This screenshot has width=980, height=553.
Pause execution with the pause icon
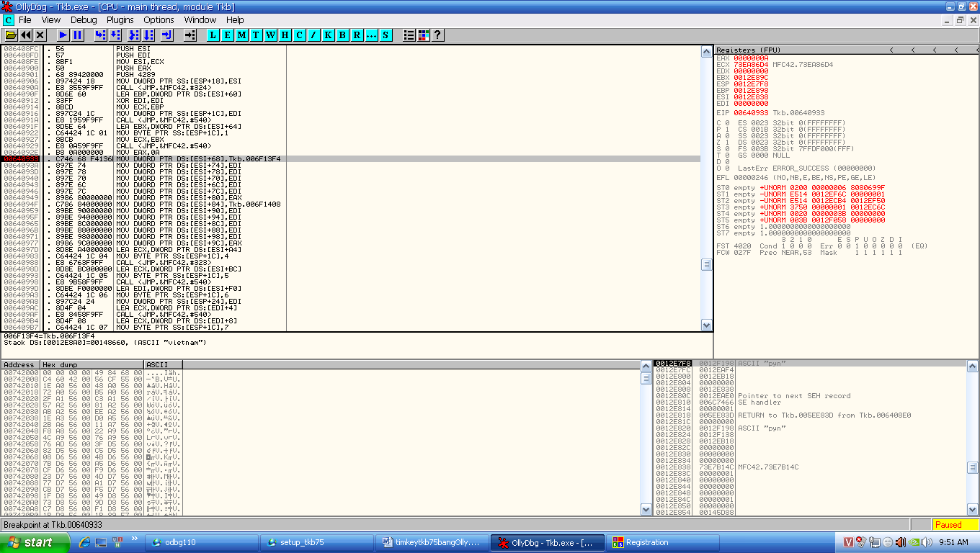click(x=78, y=35)
